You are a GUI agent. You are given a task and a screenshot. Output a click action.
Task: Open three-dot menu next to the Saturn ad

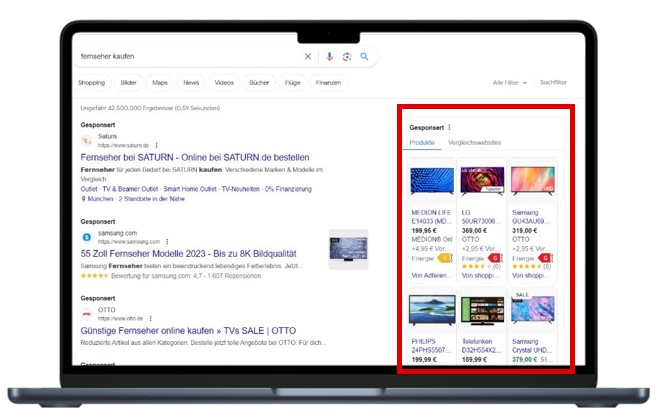click(156, 145)
